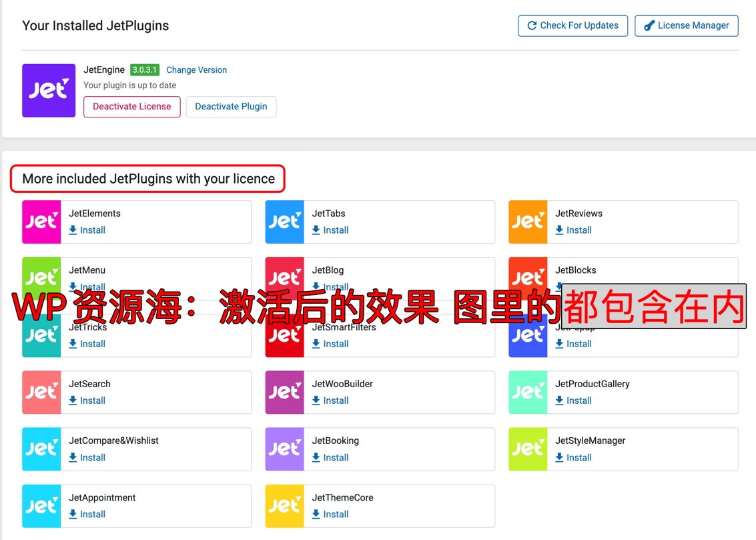The image size is (756, 540).
Task: Click the JetReviews orange icon
Action: click(528, 222)
